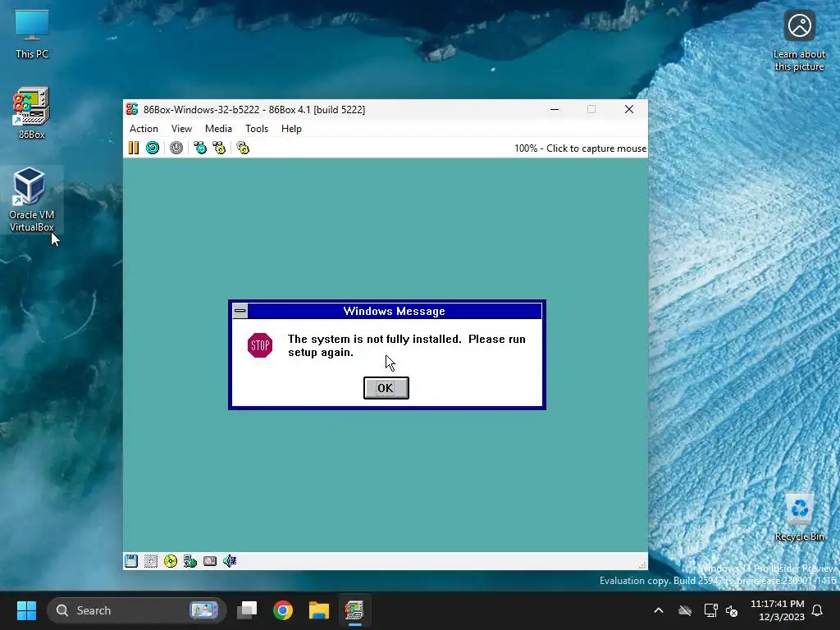840x630 pixels.
Task: Click the network display tray icon
Action: (710, 610)
